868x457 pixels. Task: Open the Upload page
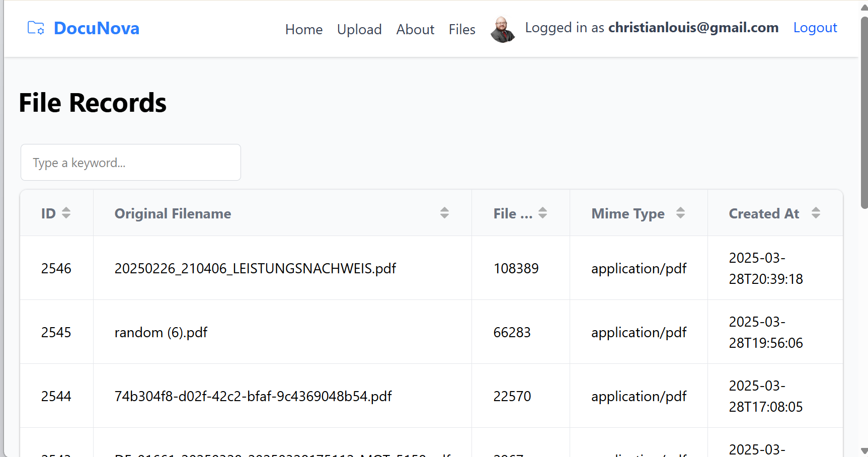[x=359, y=30]
